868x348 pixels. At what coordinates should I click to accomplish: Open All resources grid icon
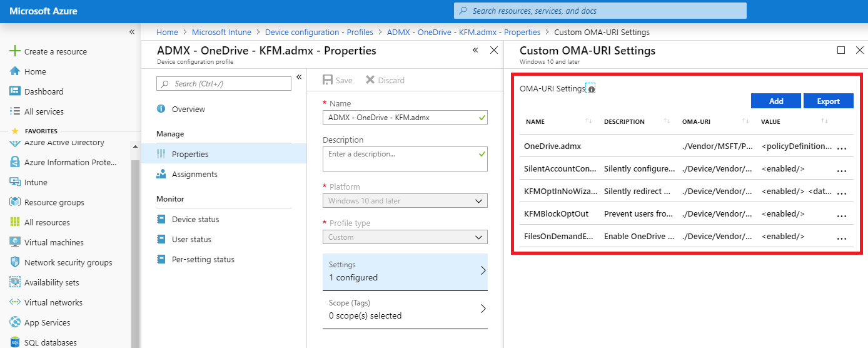(15, 222)
